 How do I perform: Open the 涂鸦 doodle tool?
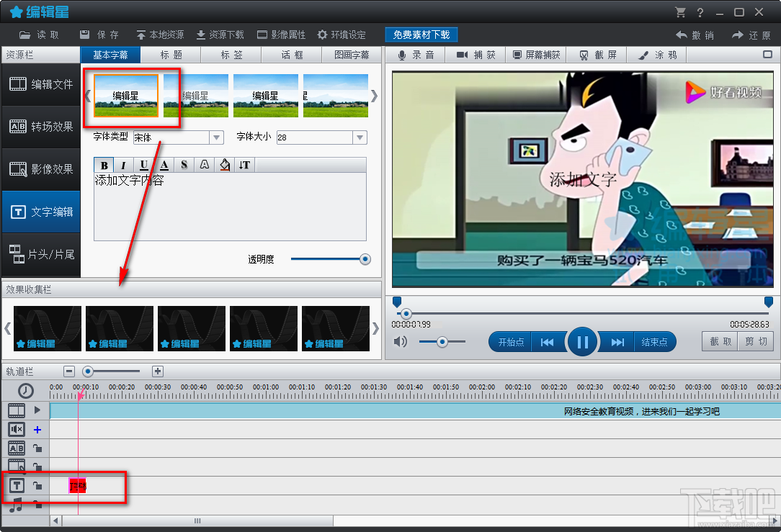coord(657,55)
